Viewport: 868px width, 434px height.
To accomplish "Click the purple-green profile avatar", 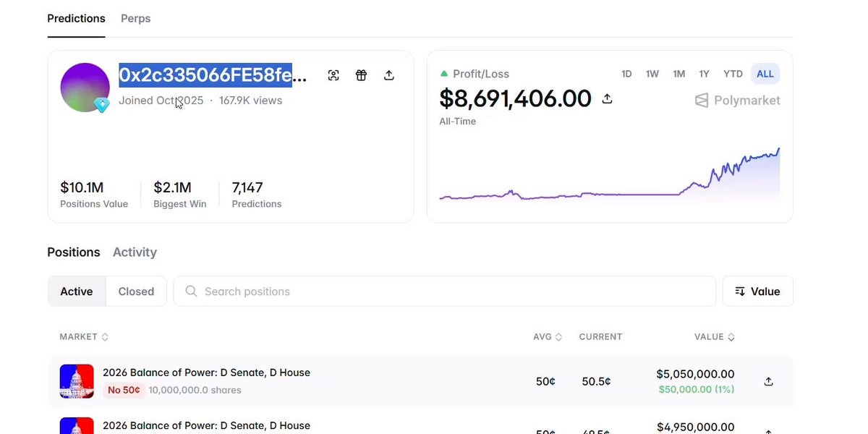I will (85, 88).
